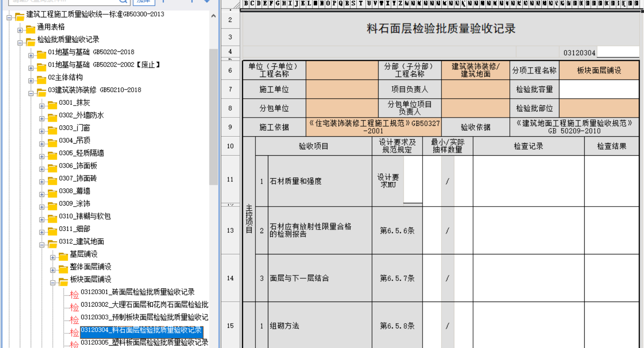Viewport: 644px width, 348px height.
Task: Click the blank number field after 03120304
Action: tap(618, 52)
